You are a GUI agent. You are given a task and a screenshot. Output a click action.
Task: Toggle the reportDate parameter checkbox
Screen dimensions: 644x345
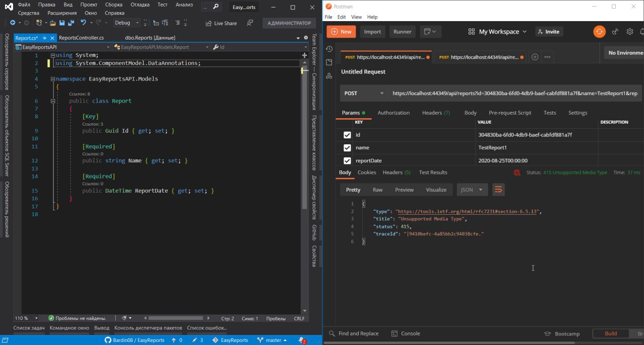pyautogui.click(x=347, y=161)
